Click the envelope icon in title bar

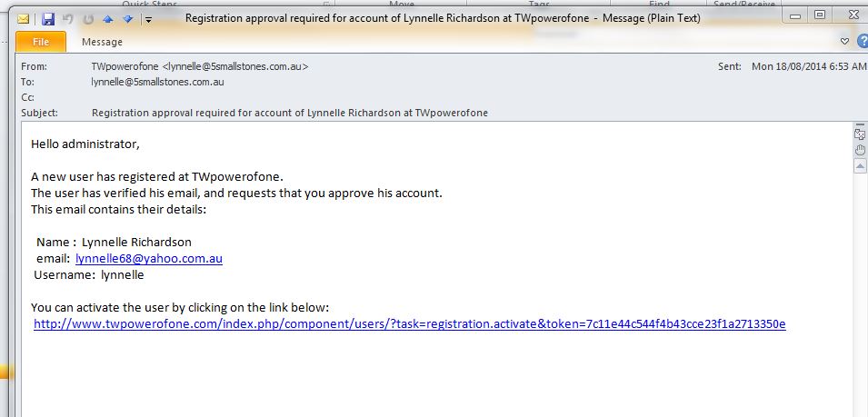tap(23, 19)
